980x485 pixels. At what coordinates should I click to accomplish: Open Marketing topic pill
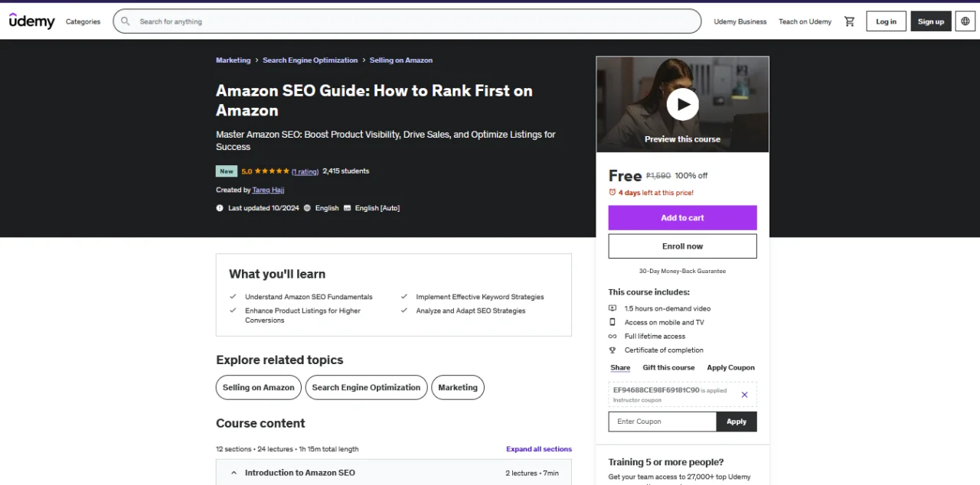click(458, 388)
